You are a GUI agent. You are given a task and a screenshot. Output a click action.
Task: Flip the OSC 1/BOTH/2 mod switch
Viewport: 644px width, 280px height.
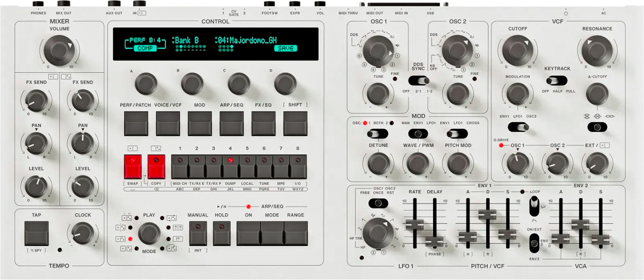(377, 134)
